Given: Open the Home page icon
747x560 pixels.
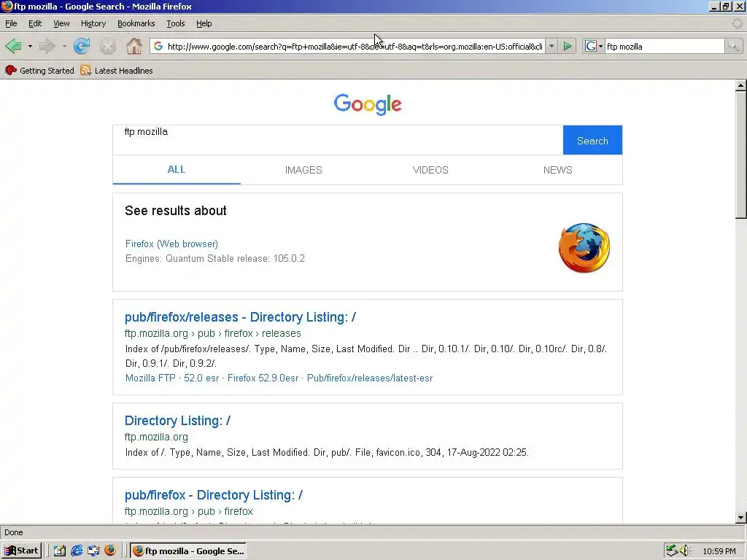Looking at the screenshot, I should [x=134, y=46].
